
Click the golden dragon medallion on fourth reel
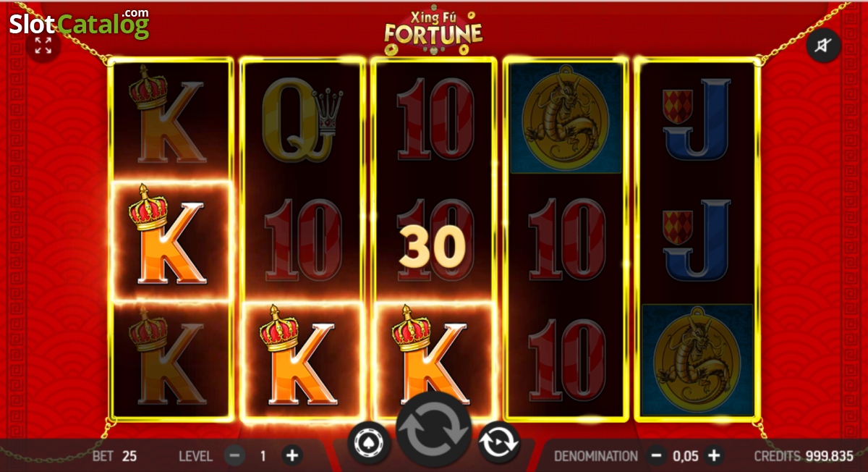pos(566,119)
